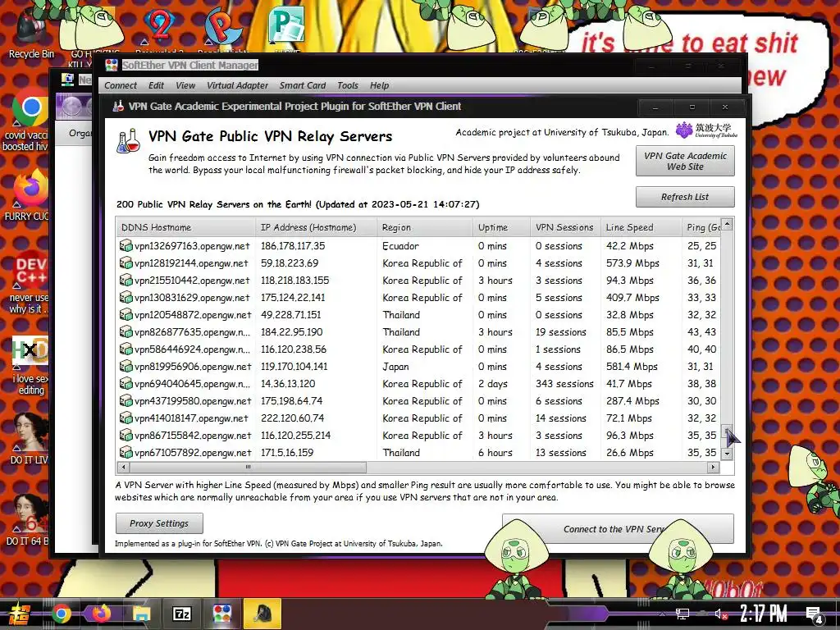Launch Firefox from the taskbar

click(x=101, y=614)
